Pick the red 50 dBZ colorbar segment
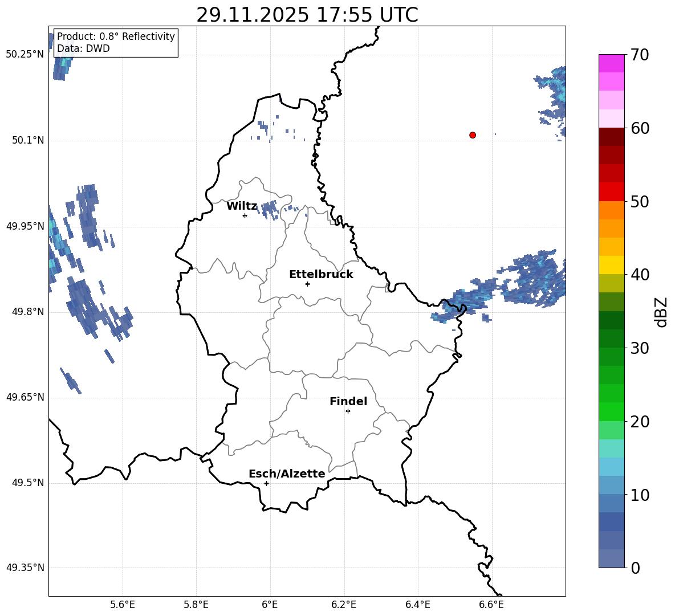Screen dimensions: 675x616 [x=611, y=192]
